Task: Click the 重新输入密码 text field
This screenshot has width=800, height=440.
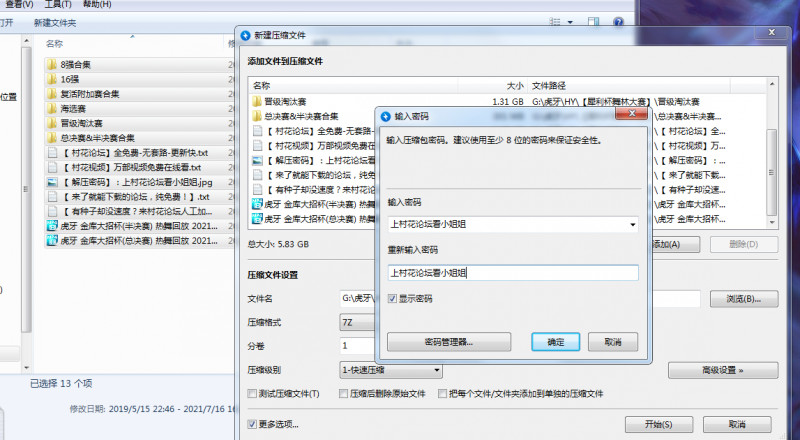Action: 512,272
